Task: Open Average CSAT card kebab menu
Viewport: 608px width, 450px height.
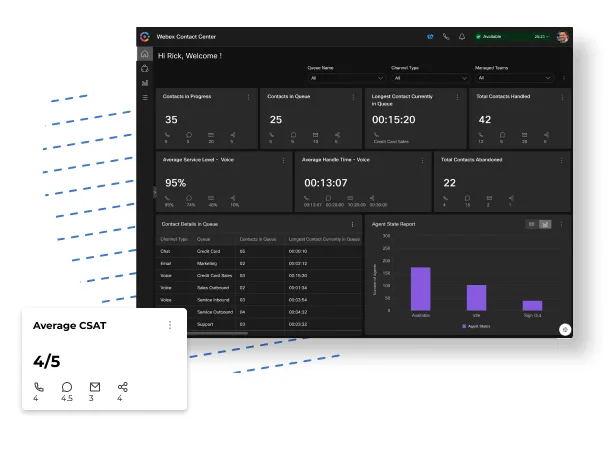Action: click(170, 325)
